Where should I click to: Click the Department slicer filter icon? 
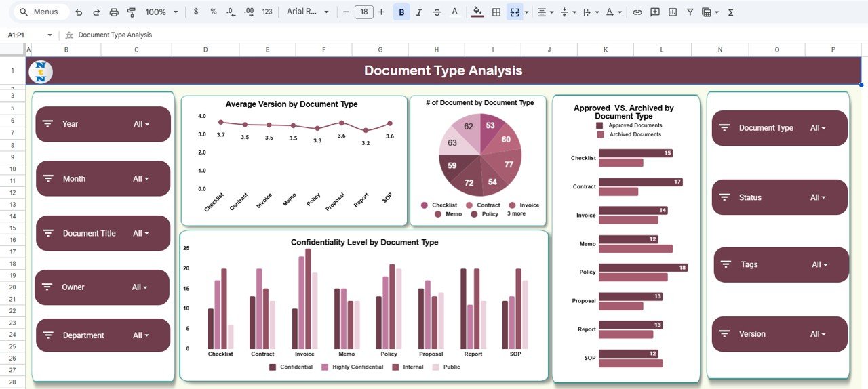(47, 335)
